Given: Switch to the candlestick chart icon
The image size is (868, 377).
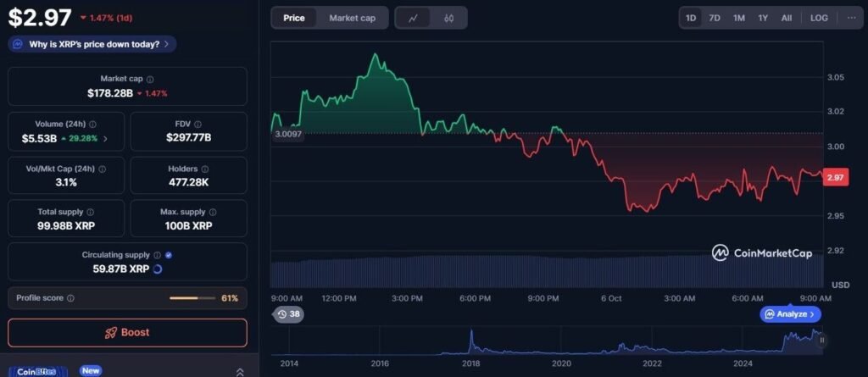Looking at the screenshot, I should tap(449, 18).
